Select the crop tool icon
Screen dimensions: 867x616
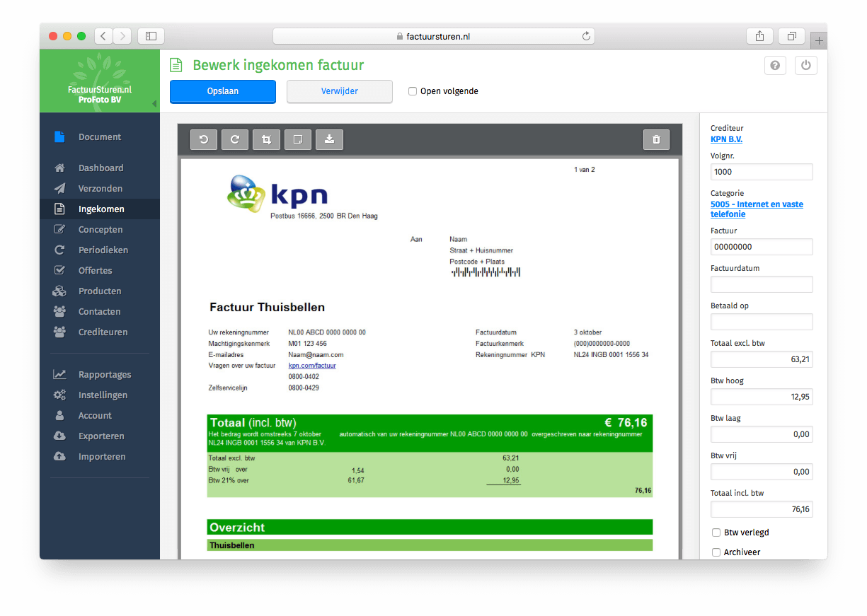267,140
